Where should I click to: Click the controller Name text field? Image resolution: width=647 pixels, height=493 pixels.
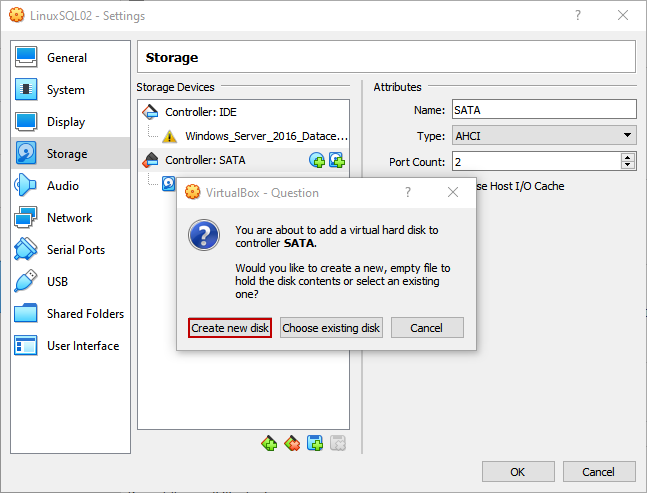click(543, 110)
